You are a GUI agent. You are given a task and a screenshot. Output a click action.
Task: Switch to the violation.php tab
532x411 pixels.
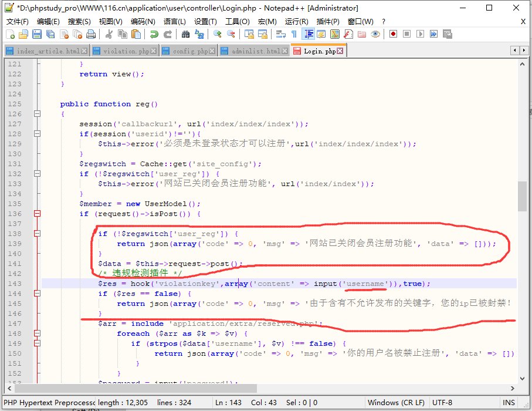coord(126,51)
